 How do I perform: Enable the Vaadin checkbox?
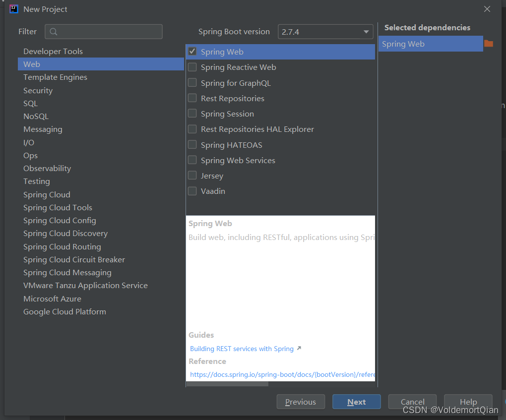click(192, 191)
